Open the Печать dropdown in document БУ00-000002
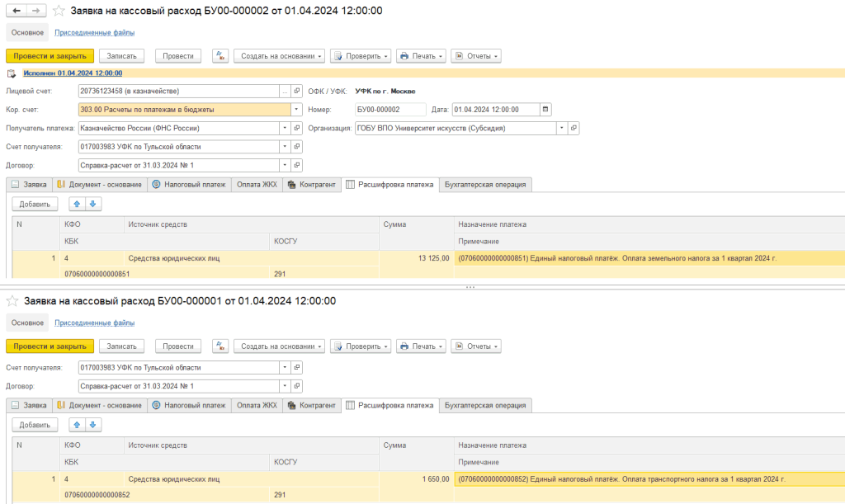This screenshot has width=845, height=504. tap(421, 56)
